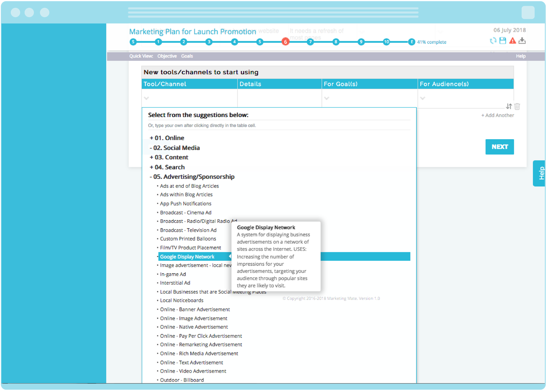Viewport: 546px width, 392px height.
Task: Expand the 01. Online category
Action: point(167,138)
